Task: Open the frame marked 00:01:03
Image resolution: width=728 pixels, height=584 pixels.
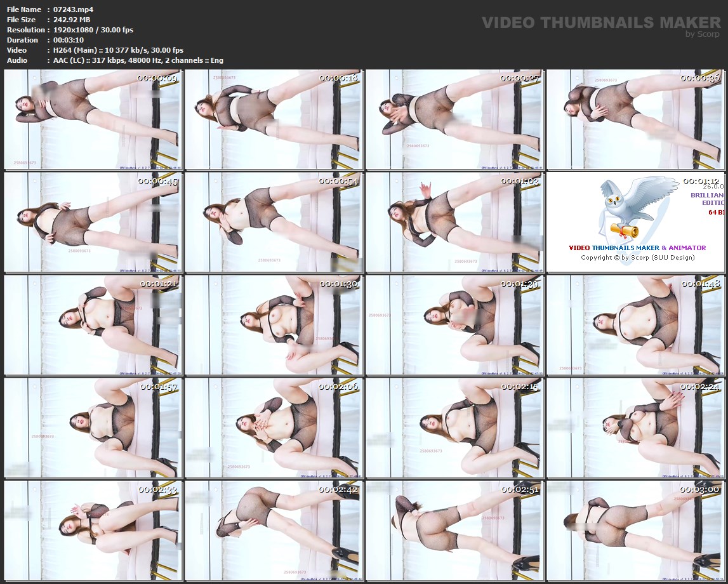Action: [x=454, y=222]
